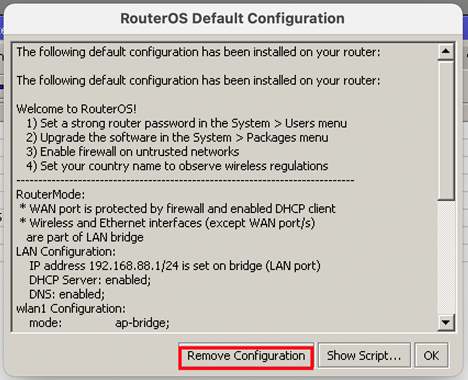Confirm with the OK button
Viewport: 468px width, 380px height.
tap(431, 356)
